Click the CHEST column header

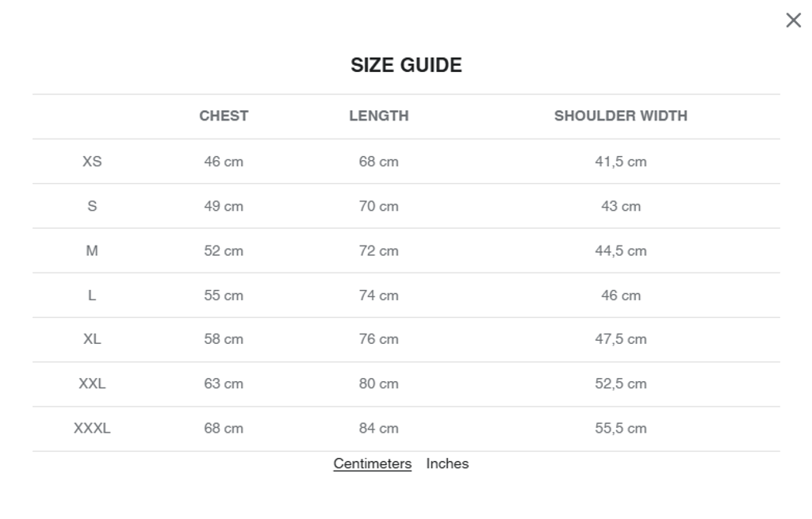[x=224, y=116]
